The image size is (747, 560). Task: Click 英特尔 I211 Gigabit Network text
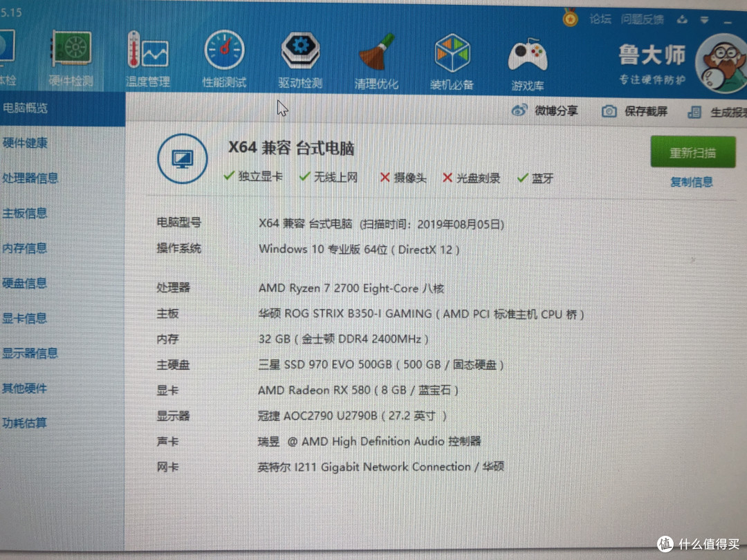tap(380, 467)
